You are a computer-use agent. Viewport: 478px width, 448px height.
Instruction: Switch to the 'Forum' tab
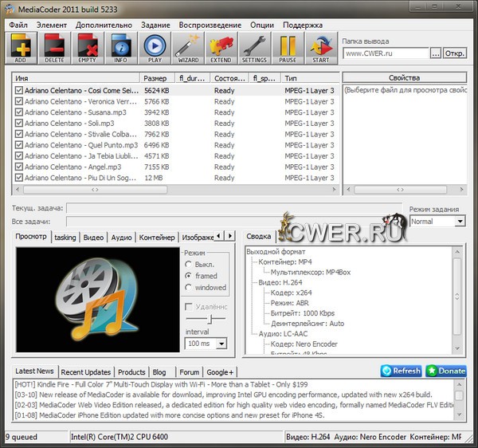click(x=190, y=372)
